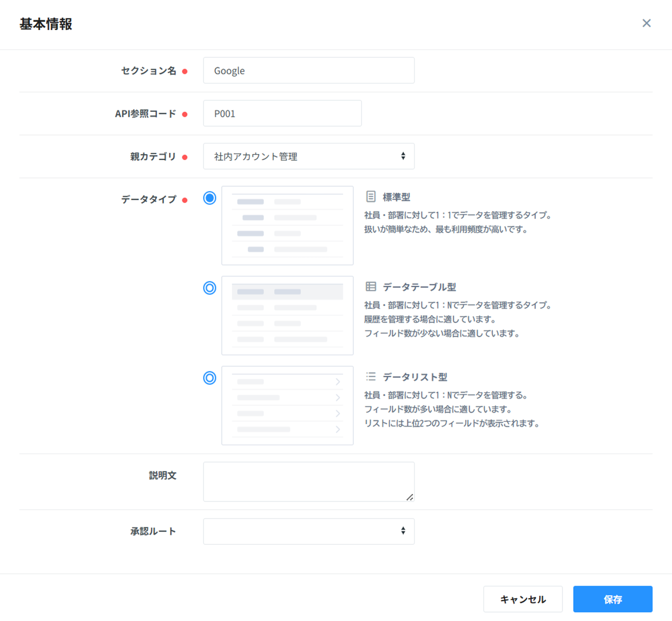The width and height of the screenshot is (672, 621).
Task: Click the 説明文 resize handle
Action: click(410, 497)
